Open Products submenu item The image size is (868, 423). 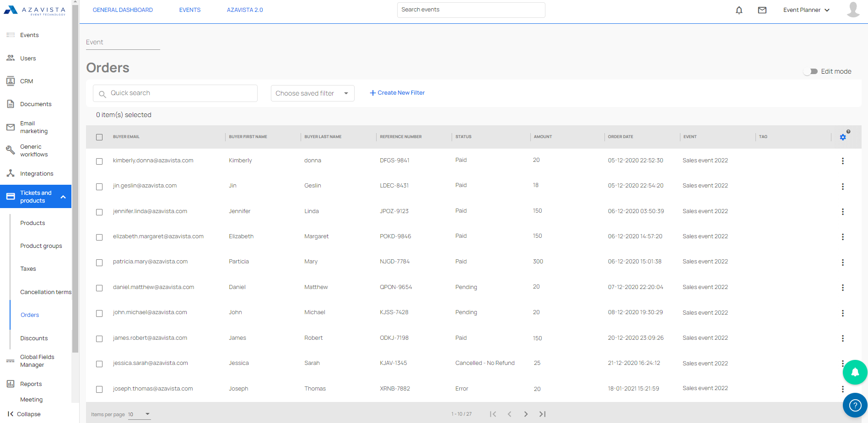(x=32, y=223)
